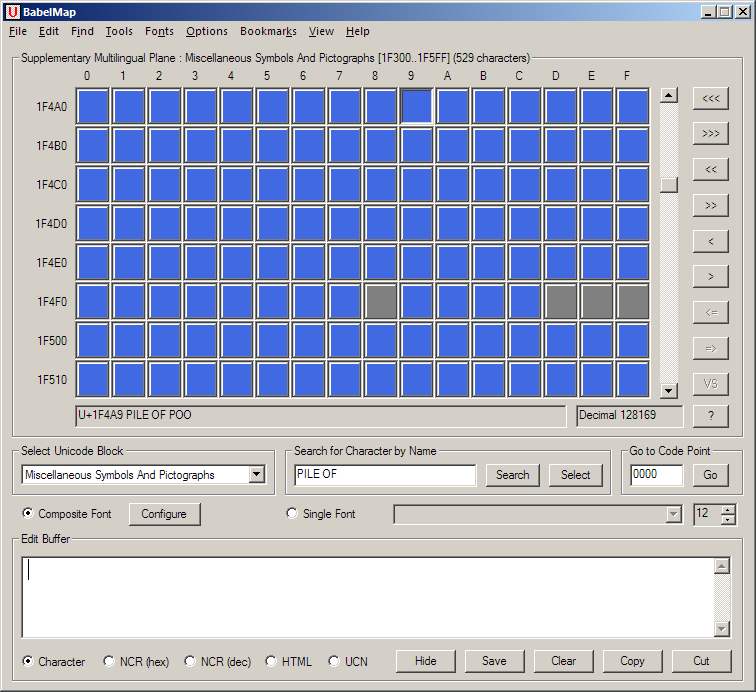Click the '?' character info button
Screen dimensions: 756x692
pyautogui.click(x=710, y=416)
